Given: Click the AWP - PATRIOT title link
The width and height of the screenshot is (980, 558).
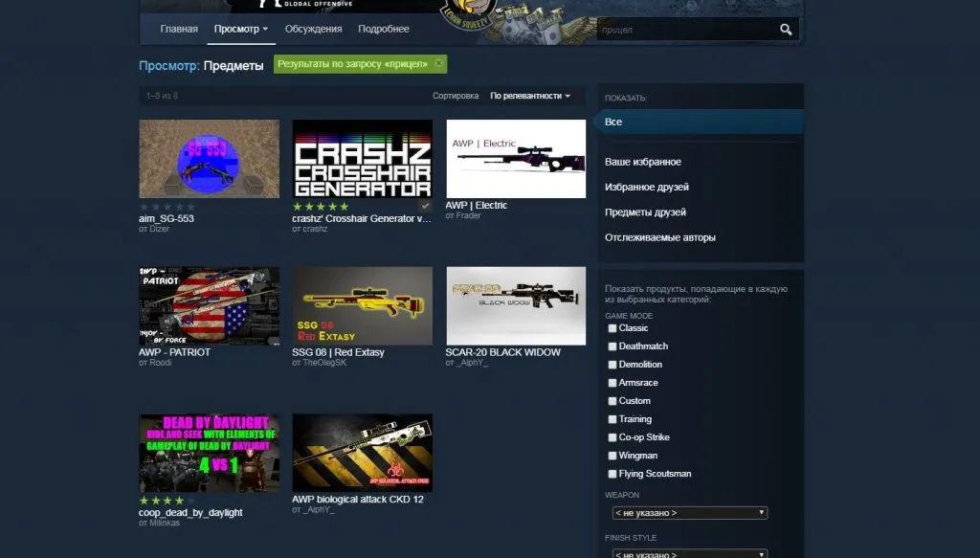Looking at the screenshot, I should coord(174,352).
